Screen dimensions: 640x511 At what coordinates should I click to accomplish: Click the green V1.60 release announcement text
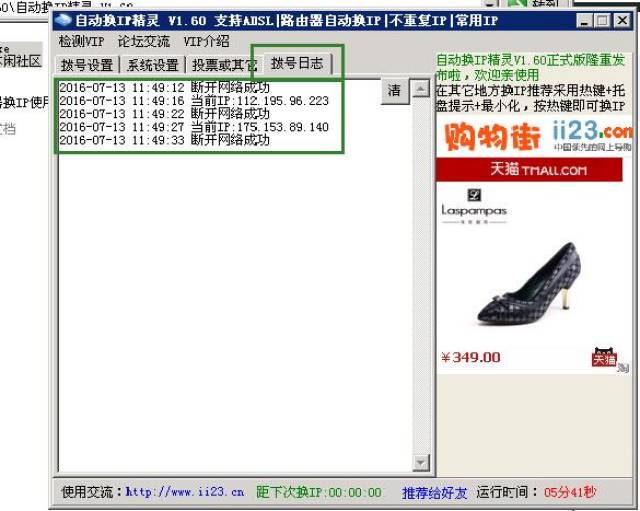pos(530,67)
